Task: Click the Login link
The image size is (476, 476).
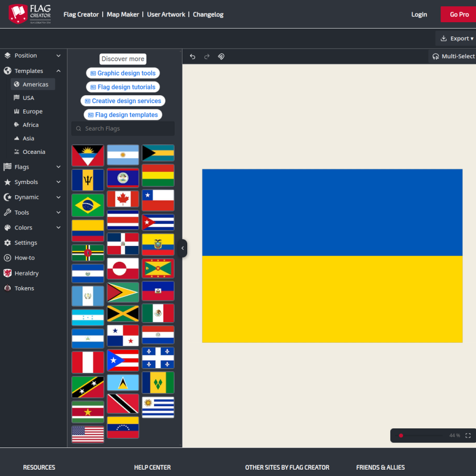Action: click(419, 14)
